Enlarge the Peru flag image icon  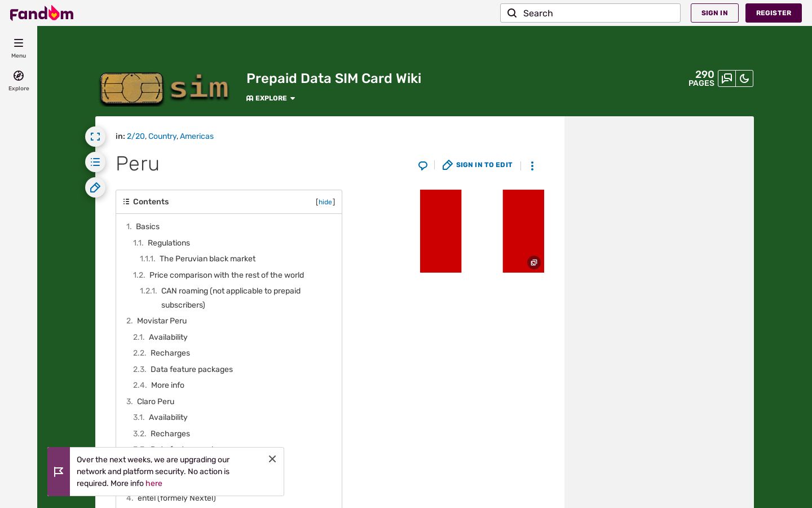534,262
